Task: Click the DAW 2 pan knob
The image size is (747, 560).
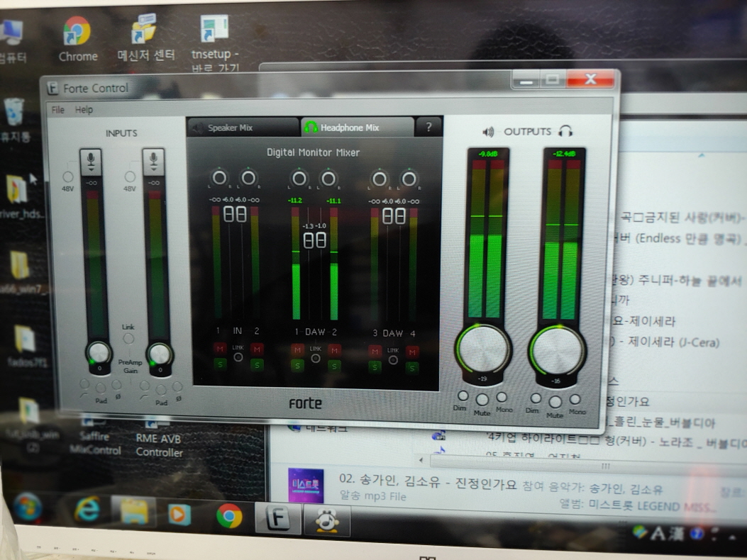Action: click(x=328, y=179)
